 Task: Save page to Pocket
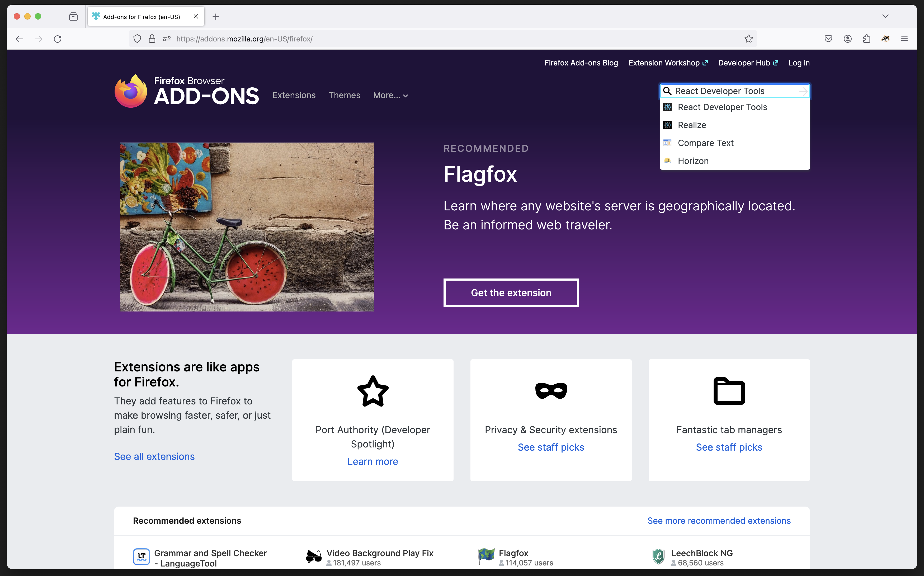tap(828, 39)
